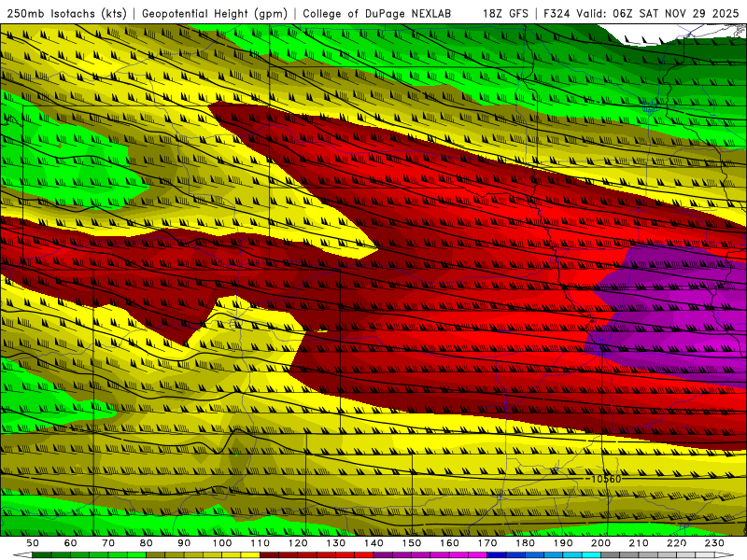
Task: Click the '210' value on the color scale
Action: [639, 543]
